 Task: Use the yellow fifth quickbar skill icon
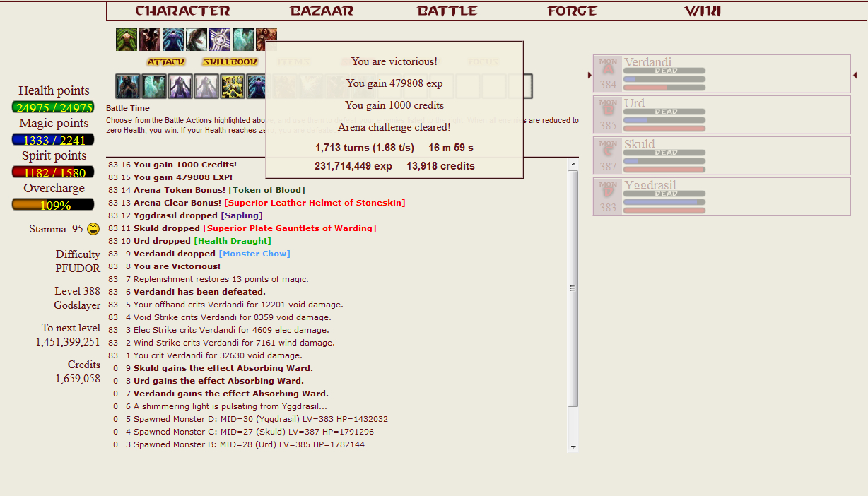[x=233, y=86]
